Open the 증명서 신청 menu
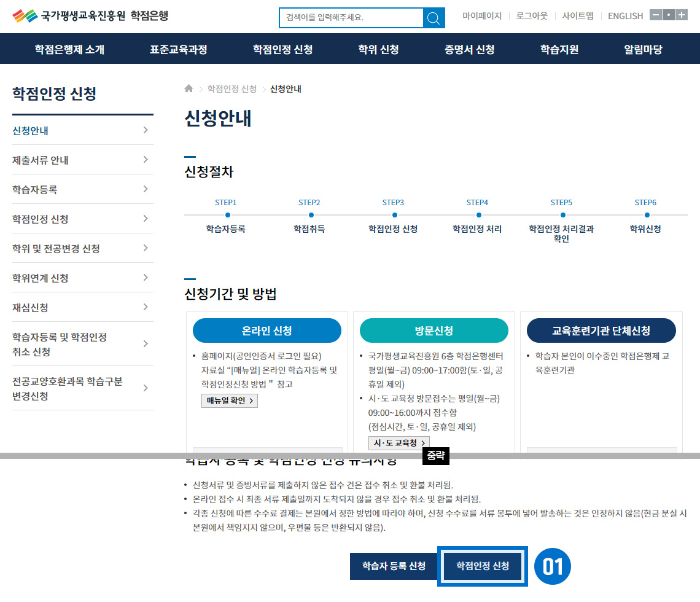Image resolution: width=700 pixels, height=602 pixels. [470, 50]
